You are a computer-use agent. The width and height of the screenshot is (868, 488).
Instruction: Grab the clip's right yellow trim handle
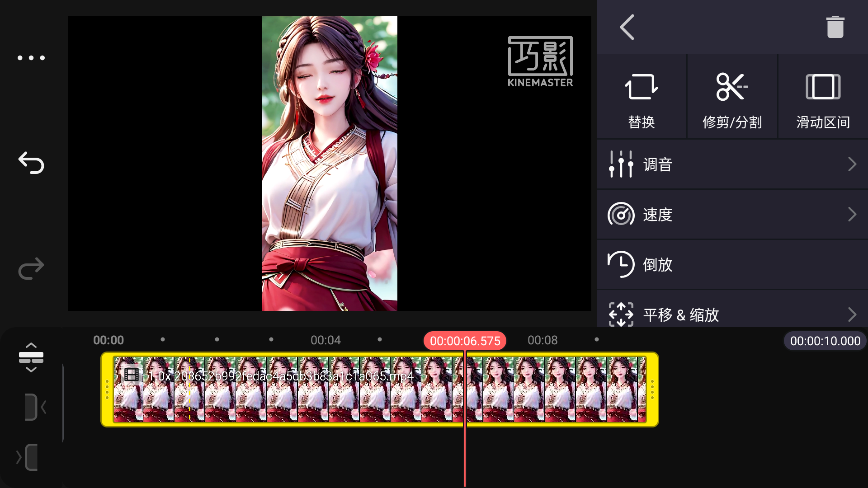652,389
